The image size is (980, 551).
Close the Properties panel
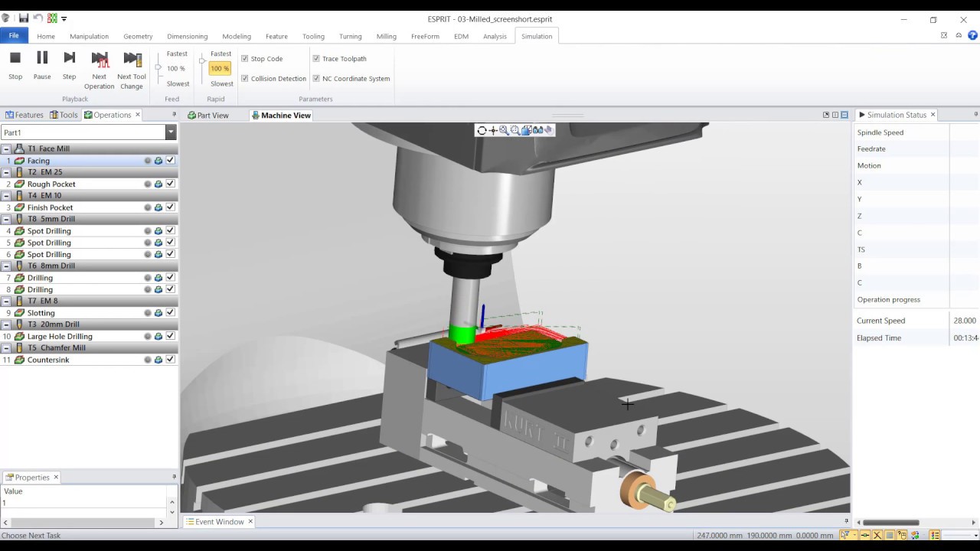[55, 477]
